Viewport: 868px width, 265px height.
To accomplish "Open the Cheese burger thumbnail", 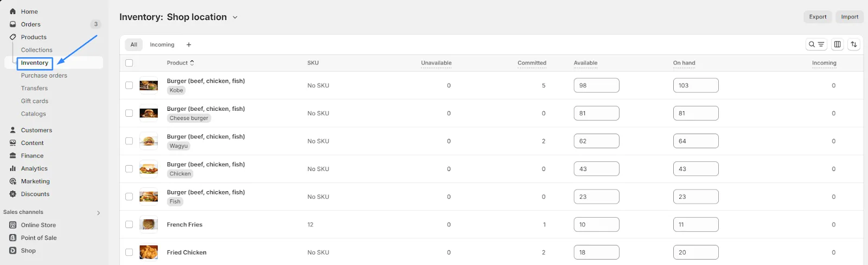I will (x=149, y=113).
